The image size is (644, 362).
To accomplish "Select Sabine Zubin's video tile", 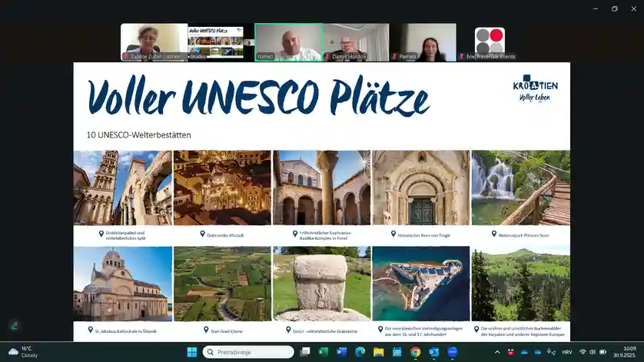I will point(154,42).
